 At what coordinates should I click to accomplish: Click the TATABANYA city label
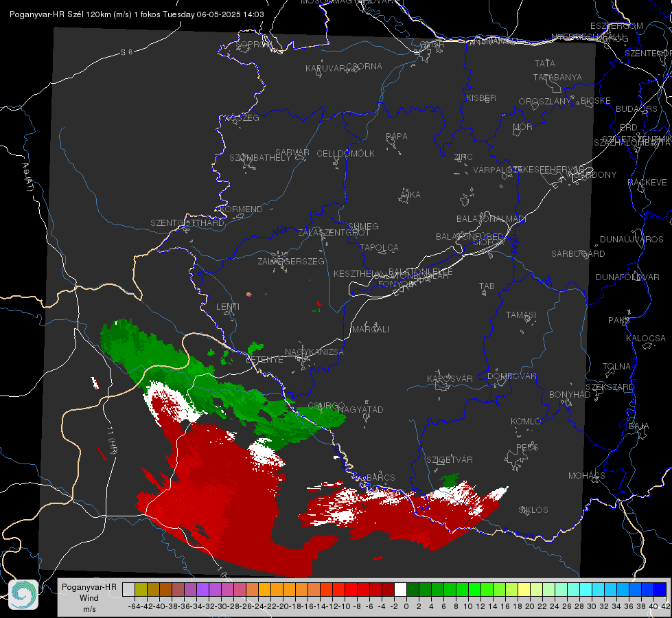pyautogui.click(x=557, y=78)
